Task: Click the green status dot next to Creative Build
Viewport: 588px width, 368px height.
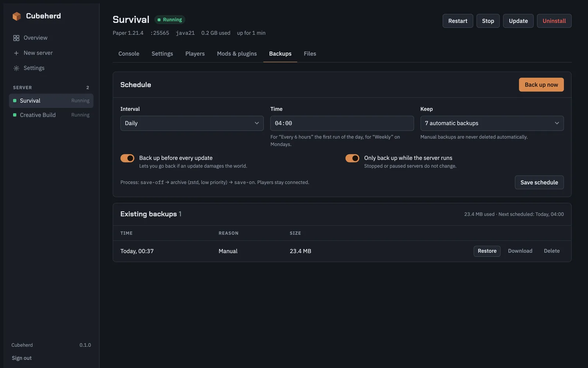Action: click(15, 115)
